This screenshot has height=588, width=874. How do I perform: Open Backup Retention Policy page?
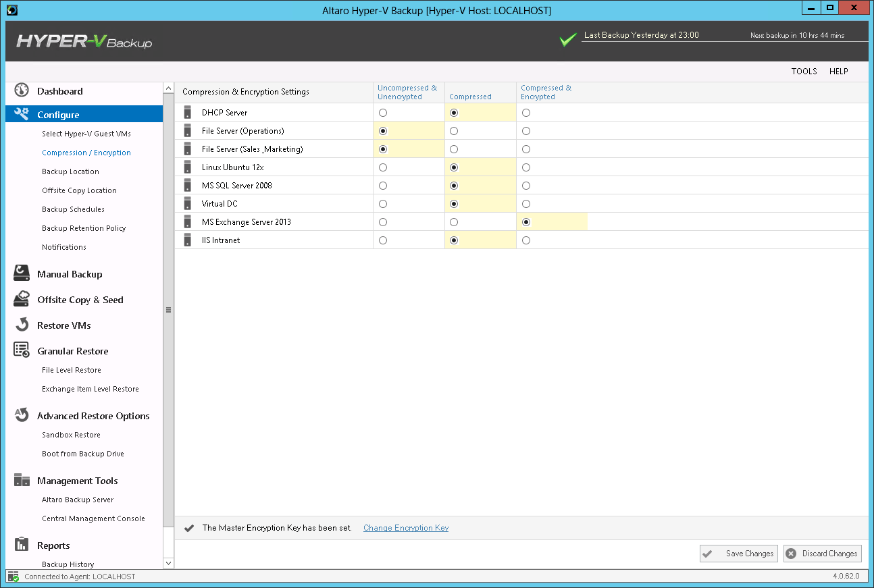pos(84,228)
